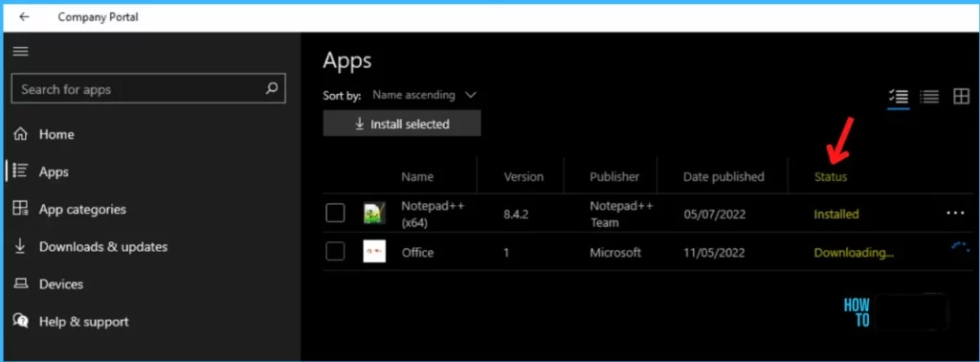Click the Office version 1 cell
Screen dimensions: 980x362
(507, 253)
